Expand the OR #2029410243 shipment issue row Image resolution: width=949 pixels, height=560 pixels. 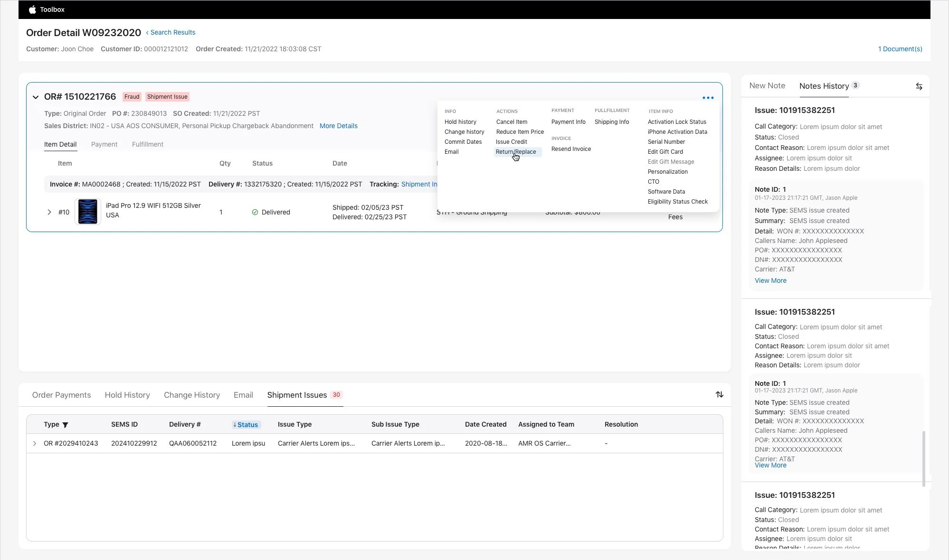pos(35,443)
